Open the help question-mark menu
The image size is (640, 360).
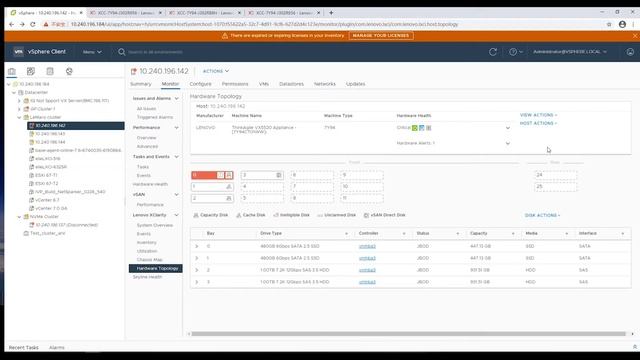click(x=516, y=52)
